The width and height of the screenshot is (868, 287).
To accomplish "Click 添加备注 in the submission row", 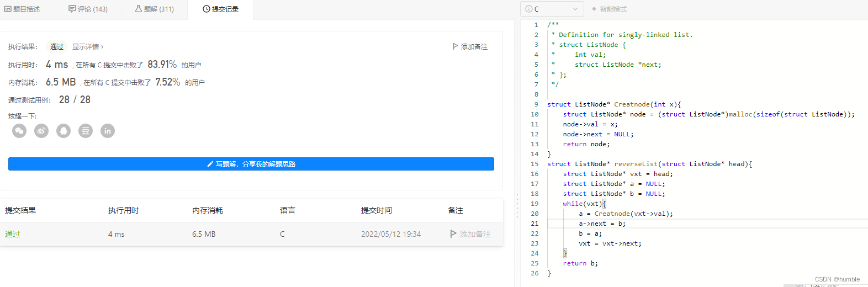I will 470,234.
